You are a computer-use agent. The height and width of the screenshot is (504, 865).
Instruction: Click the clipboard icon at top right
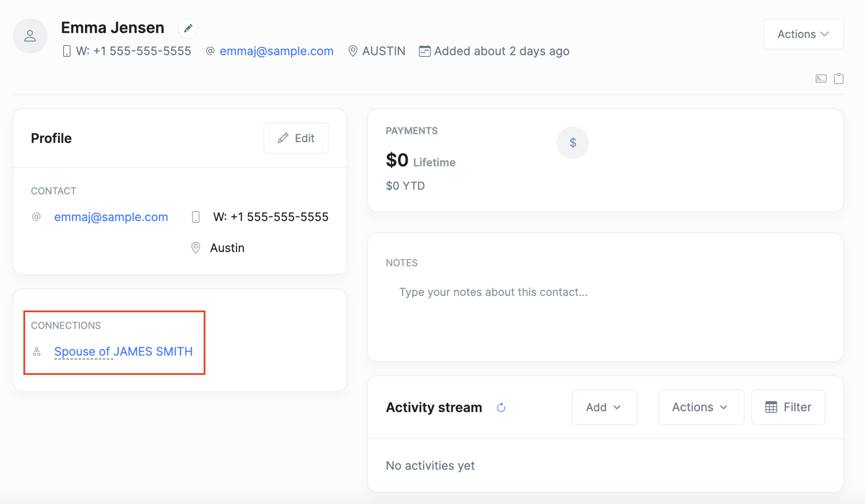(x=839, y=79)
